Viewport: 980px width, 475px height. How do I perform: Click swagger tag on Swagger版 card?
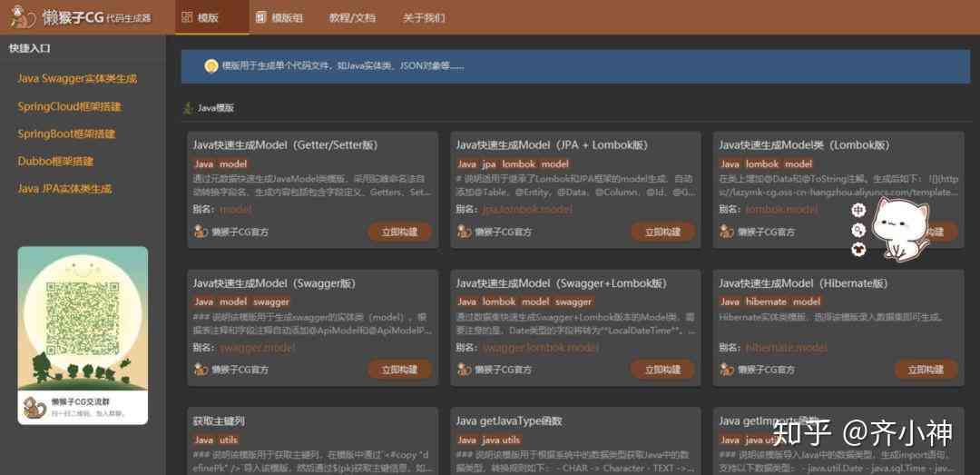(x=271, y=302)
